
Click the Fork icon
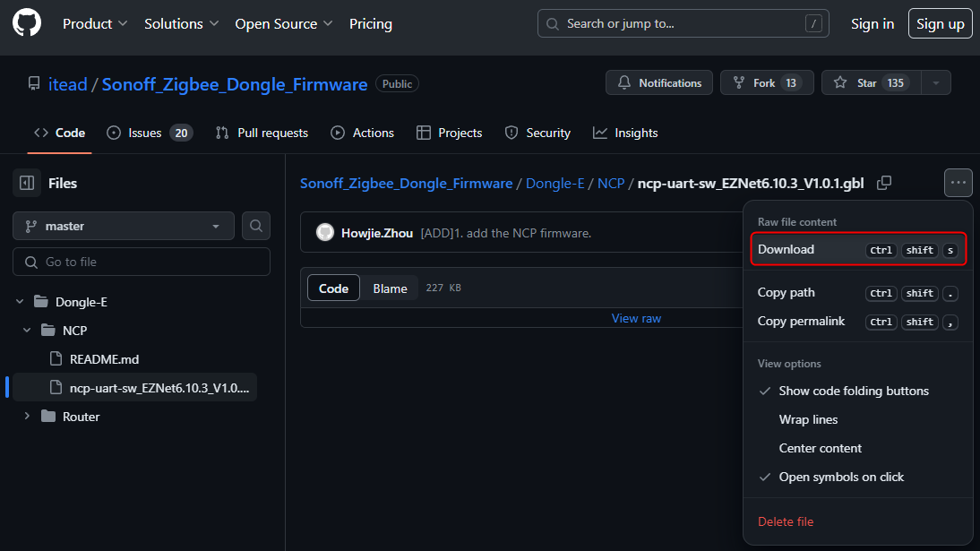tap(739, 82)
